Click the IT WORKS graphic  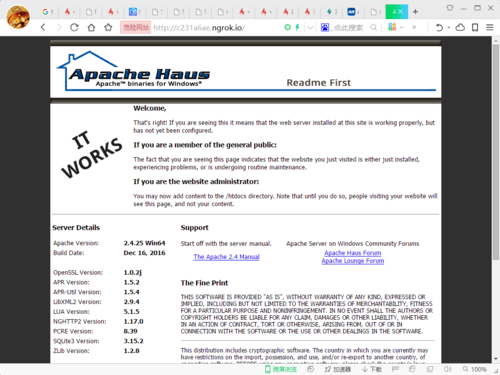[x=91, y=154]
